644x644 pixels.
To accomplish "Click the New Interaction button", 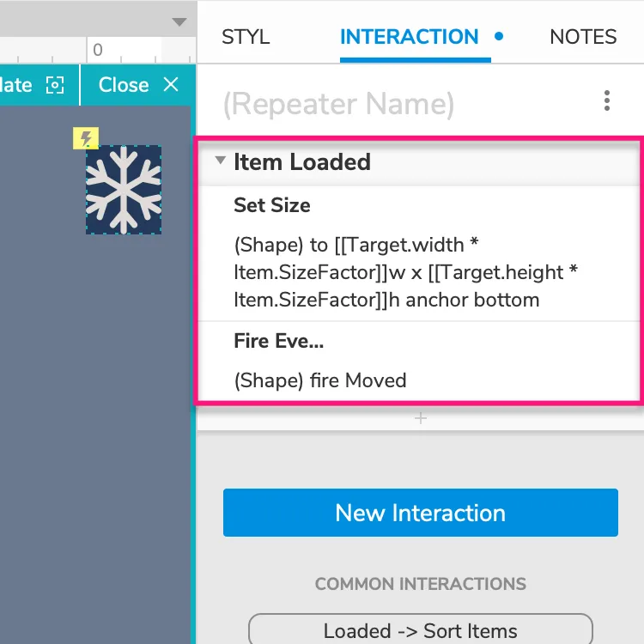I will click(420, 513).
